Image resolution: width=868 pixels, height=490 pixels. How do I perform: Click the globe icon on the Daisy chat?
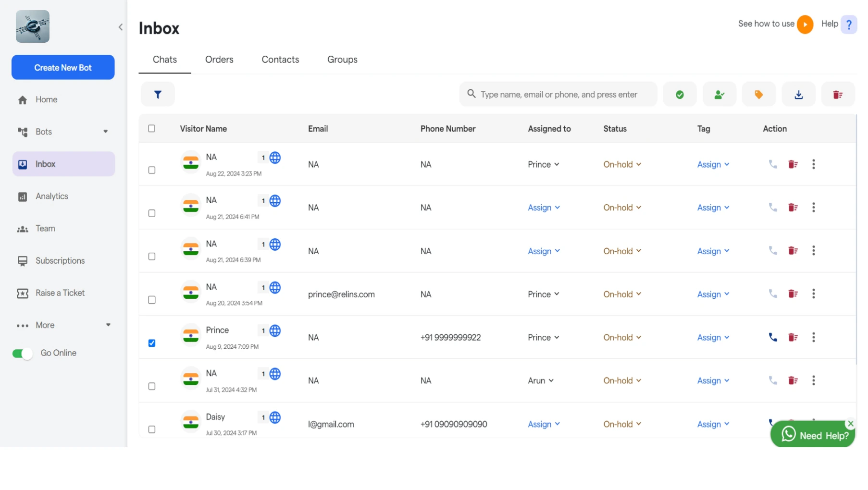275,417
